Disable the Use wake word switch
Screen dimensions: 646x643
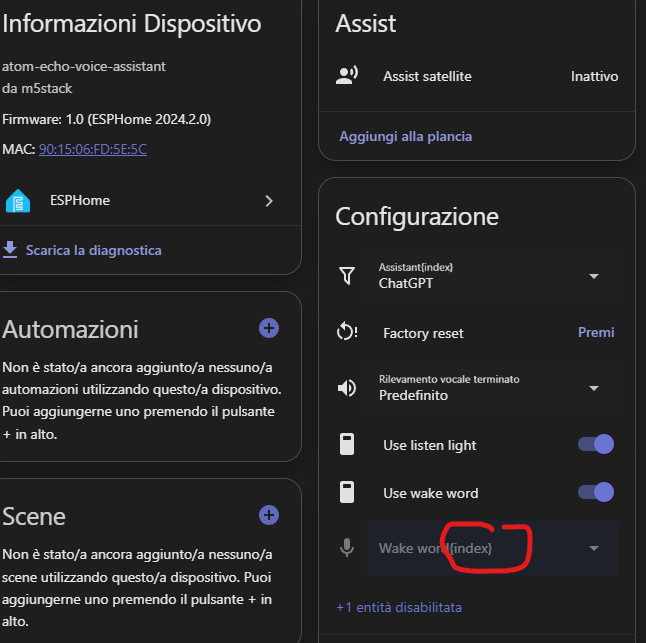point(596,492)
